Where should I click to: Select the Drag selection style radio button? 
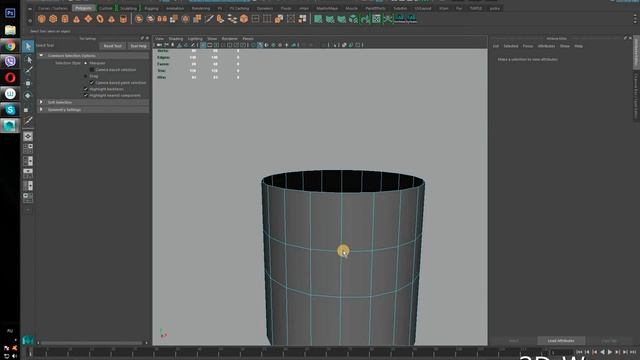click(x=86, y=76)
